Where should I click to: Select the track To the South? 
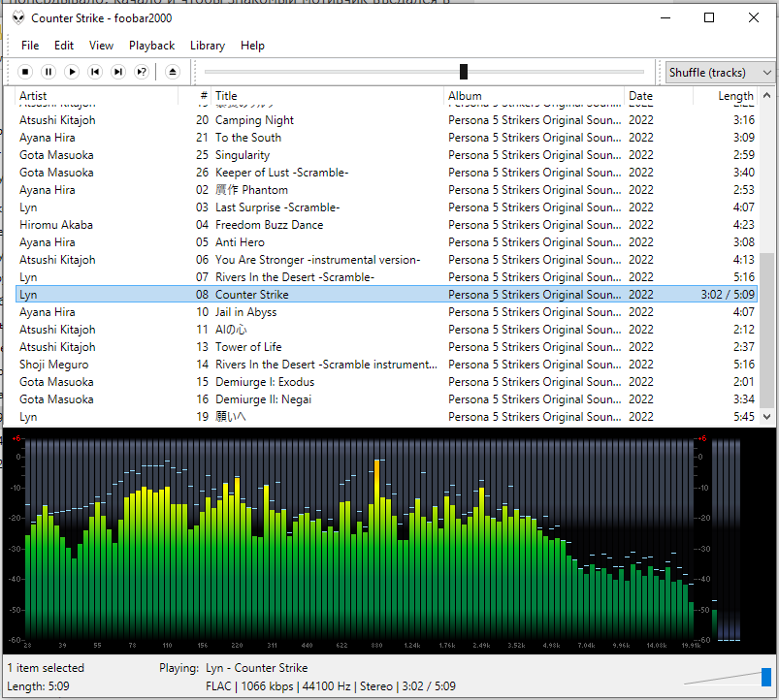[x=386, y=138]
